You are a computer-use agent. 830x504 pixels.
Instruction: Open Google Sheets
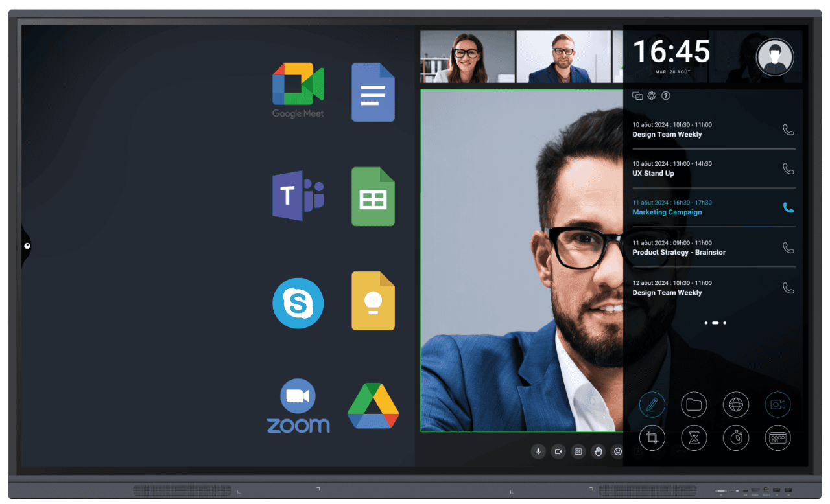tap(373, 196)
